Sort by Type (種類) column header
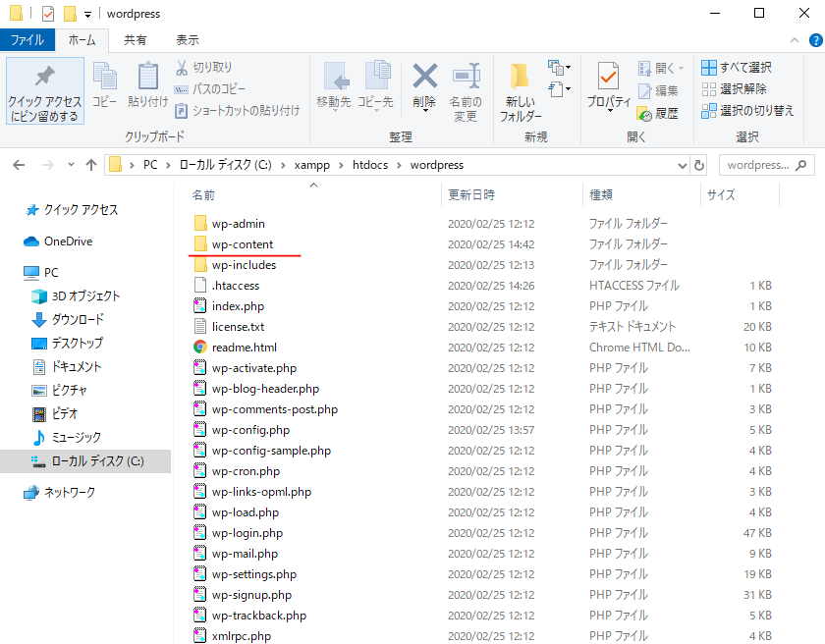The height and width of the screenshot is (644, 825). pos(601,195)
